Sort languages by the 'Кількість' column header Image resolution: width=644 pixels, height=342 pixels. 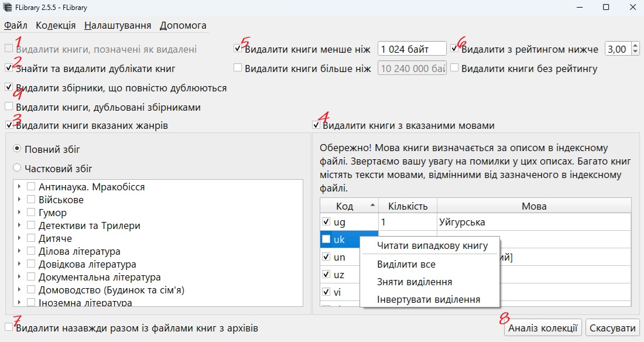click(x=407, y=206)
